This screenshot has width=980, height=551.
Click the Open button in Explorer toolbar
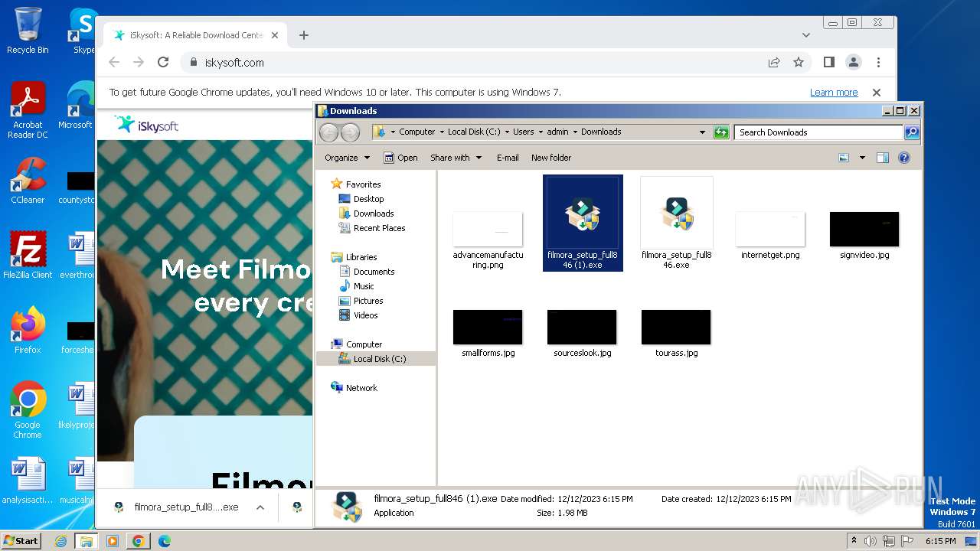pos(400,158)
